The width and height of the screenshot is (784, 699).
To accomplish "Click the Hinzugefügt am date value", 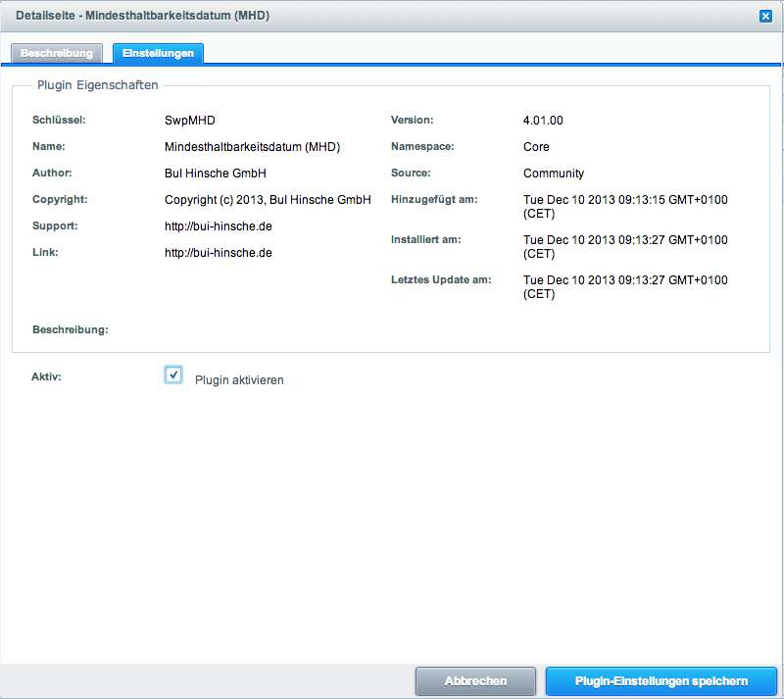I will (x=625, y=207).
